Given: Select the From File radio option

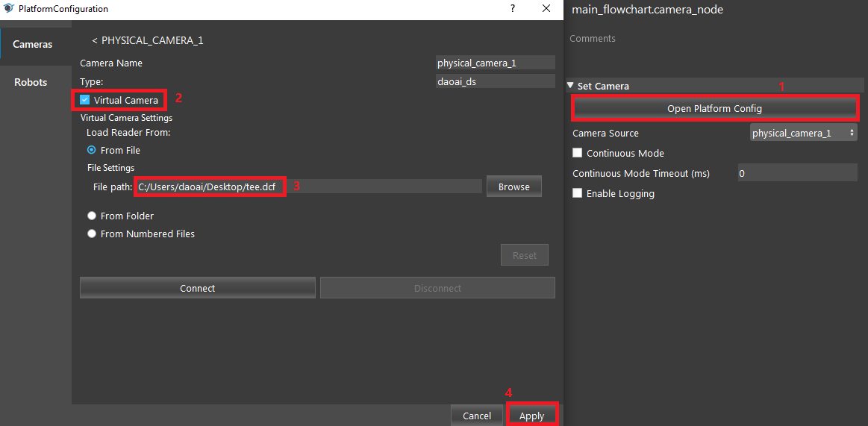Looking at the screenshot, I should click(x=92, y=150).
